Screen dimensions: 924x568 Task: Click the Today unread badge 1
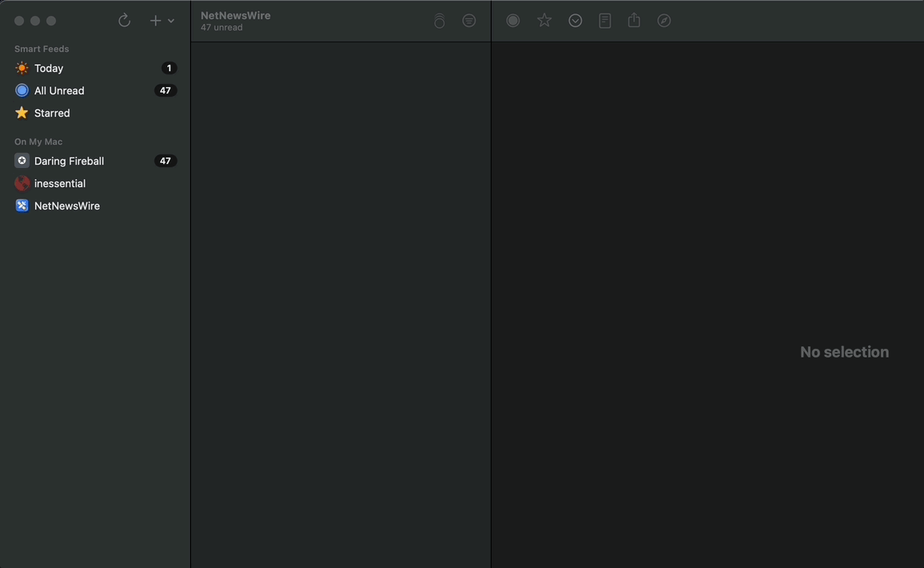169,69
